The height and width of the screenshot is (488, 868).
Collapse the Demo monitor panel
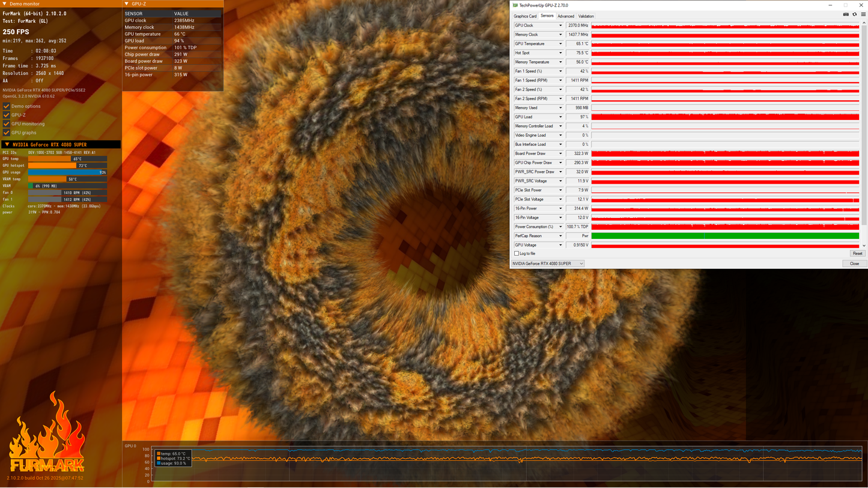point(5,4)
